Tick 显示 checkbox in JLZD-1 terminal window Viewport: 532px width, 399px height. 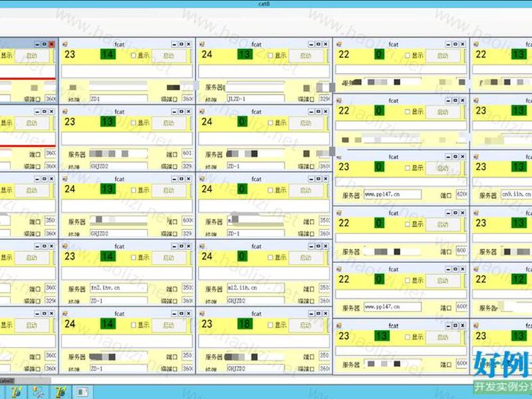[271, 55]
